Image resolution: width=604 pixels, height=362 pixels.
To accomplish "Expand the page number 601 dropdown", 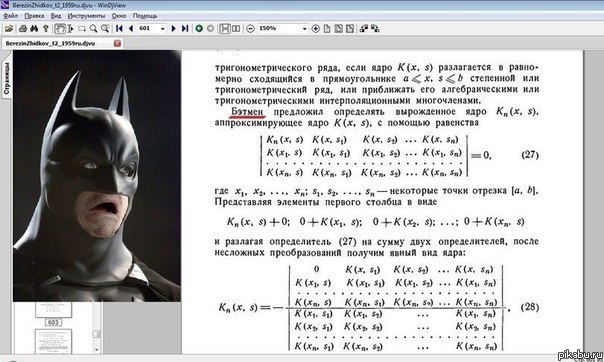I will (x=163, y=29).
